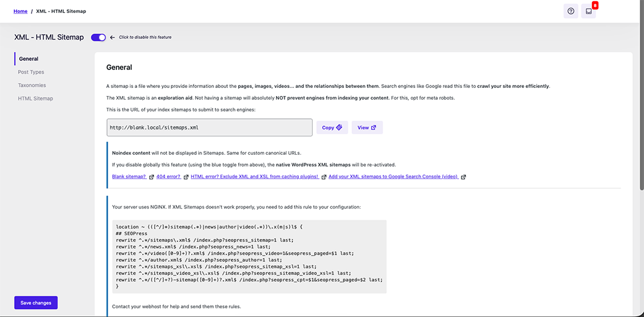Click the red notification count badge
The height and width of the screenshot is (317, 644).
click(x=595, y=6)
